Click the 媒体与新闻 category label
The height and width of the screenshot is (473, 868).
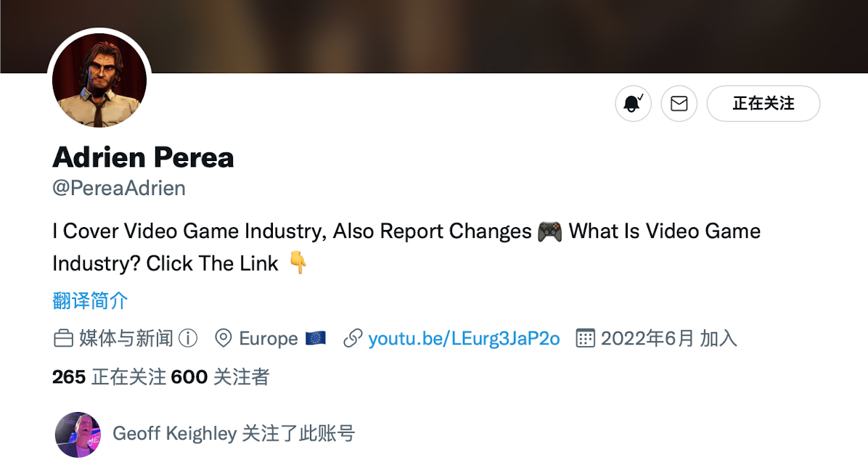(x=126, y=338)
